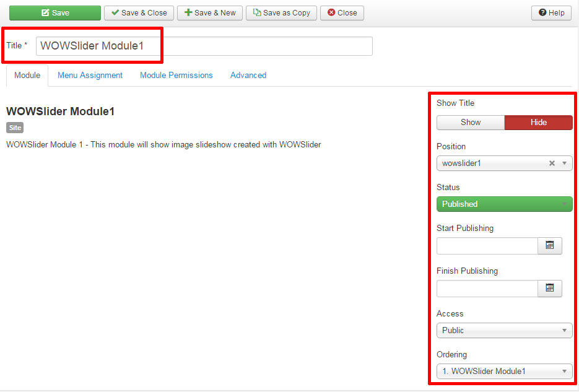Open the Position dropdown arrow

tap(564, 163)
